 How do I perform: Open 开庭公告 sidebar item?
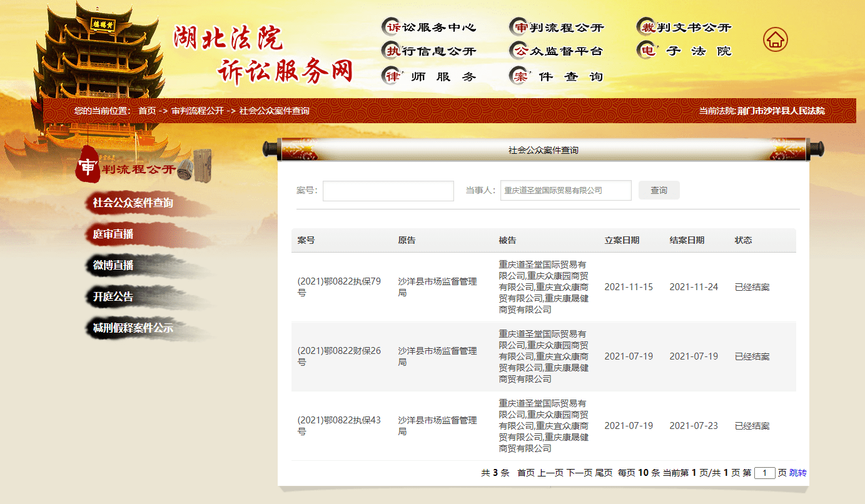[113, 297]
